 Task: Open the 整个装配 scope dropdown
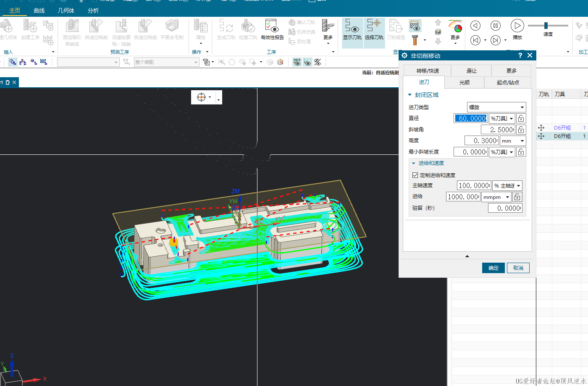pos(166,62)
